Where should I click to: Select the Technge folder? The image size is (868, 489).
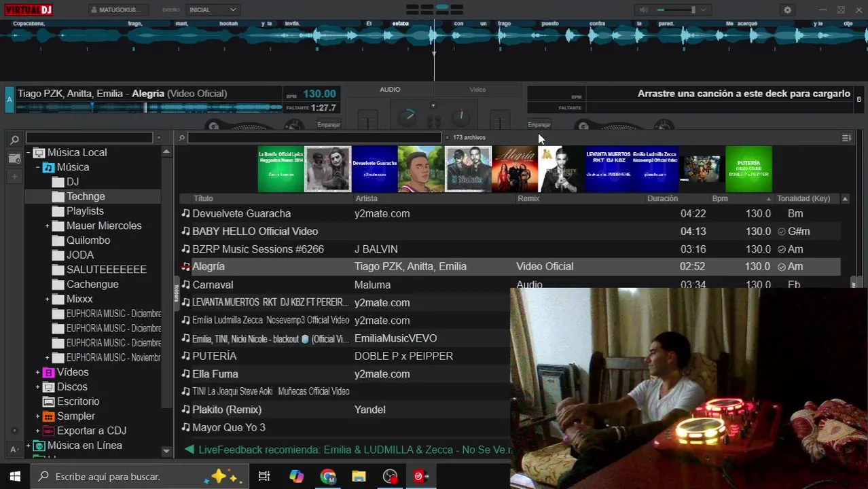tap(86, 196)
